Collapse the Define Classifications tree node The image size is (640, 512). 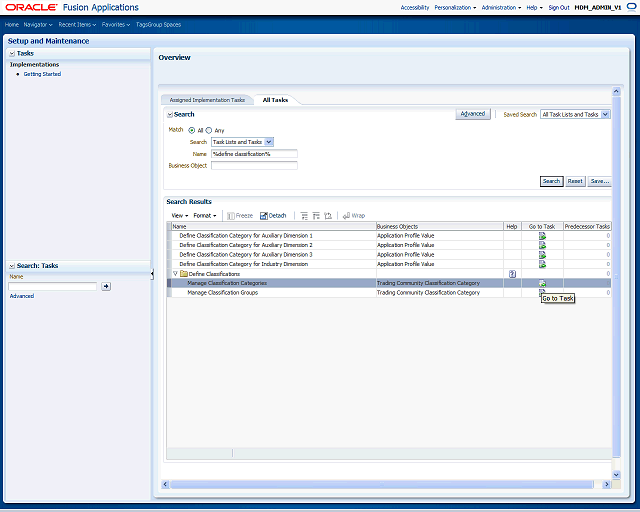176,274
